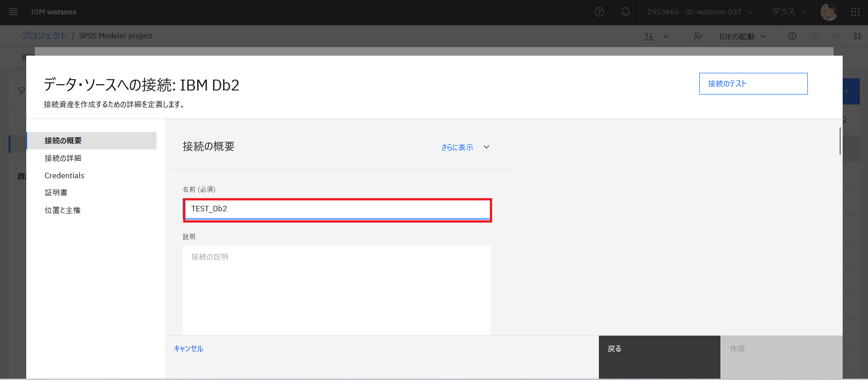Open the help question mark icon

click(599, 12)
